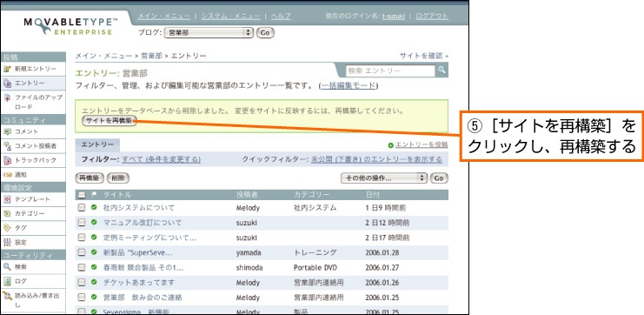This screenshot has width=644, height=315.
Task: Click the すべて (条件を変更する) filter link
Action: 161,159
